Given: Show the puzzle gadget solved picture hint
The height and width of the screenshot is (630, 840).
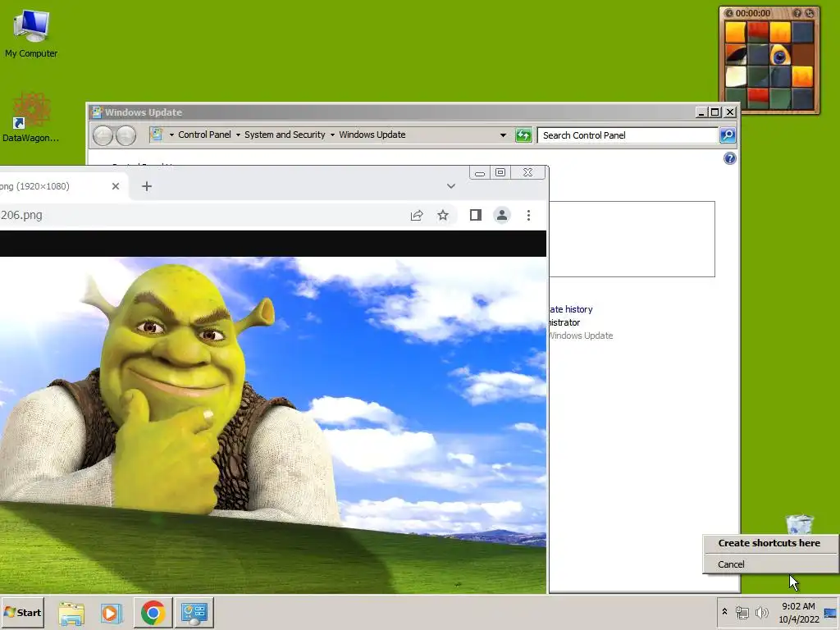Looking at the screenshot, I should [x=797, y=13].
